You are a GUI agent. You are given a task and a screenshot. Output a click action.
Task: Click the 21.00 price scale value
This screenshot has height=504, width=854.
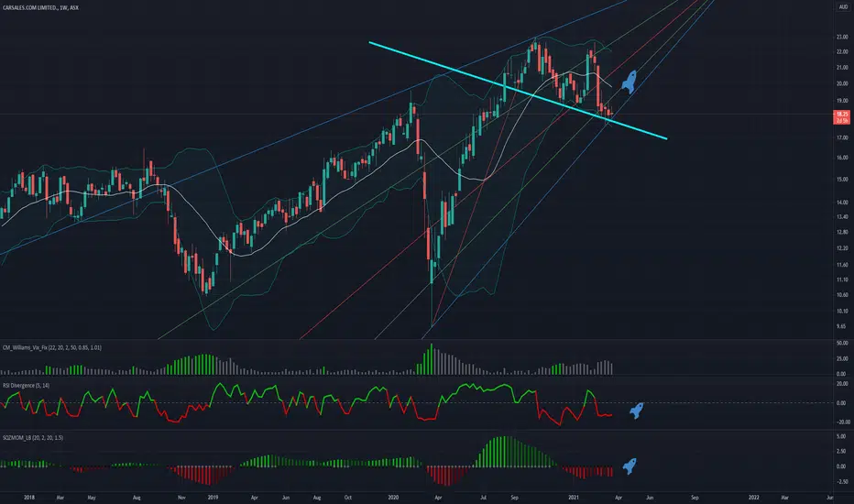842,68
